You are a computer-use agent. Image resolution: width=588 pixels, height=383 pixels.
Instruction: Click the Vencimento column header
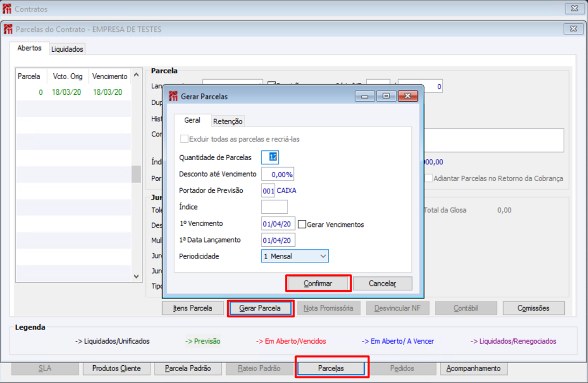pyautogui.click(x=109, y=76)
